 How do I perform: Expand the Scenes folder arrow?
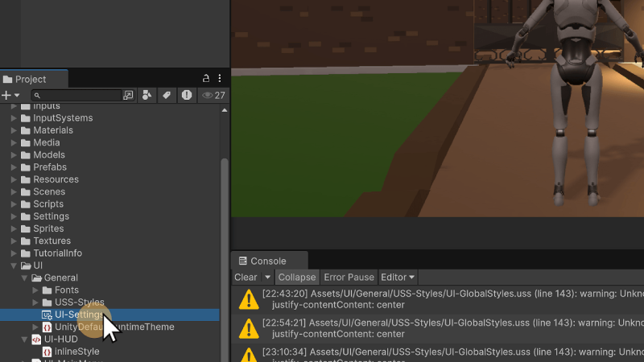14,191
